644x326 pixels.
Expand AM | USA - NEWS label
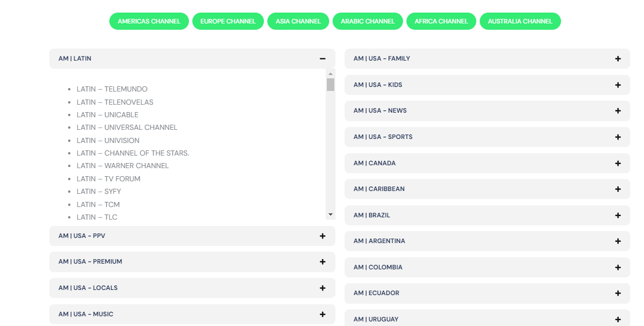click(380, 110)
